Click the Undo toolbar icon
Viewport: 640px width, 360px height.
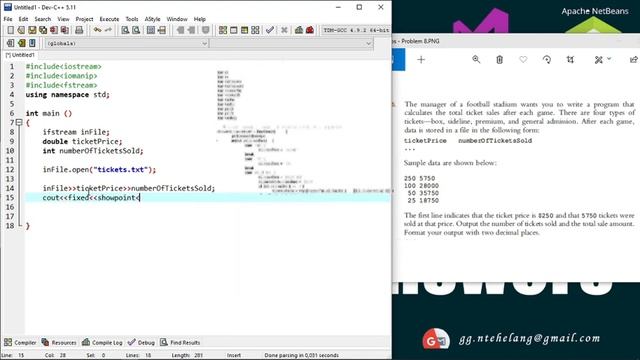pyautogui.click(x=97, y=30)
